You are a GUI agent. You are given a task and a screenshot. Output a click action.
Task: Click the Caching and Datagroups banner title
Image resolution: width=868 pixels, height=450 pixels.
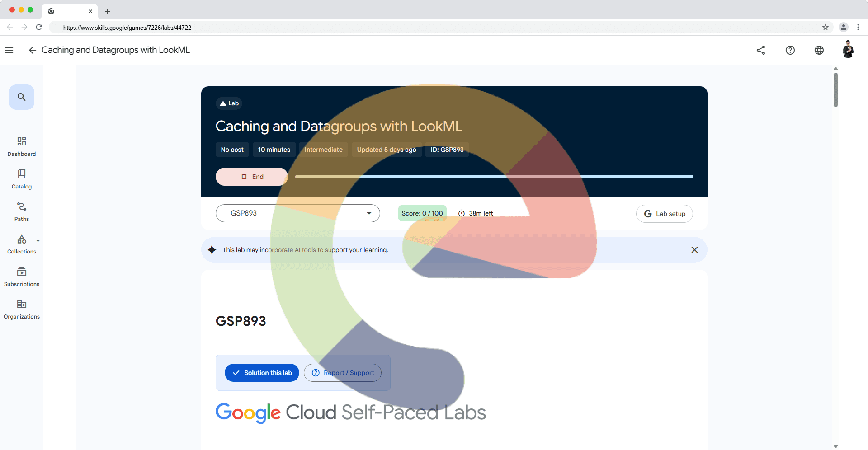pyautogui.click(x=339, y=126)
